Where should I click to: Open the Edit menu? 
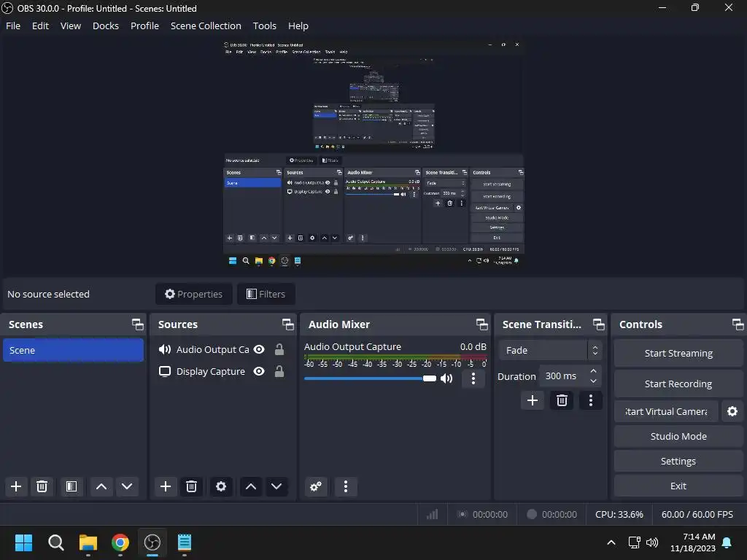tap(41, 26)
